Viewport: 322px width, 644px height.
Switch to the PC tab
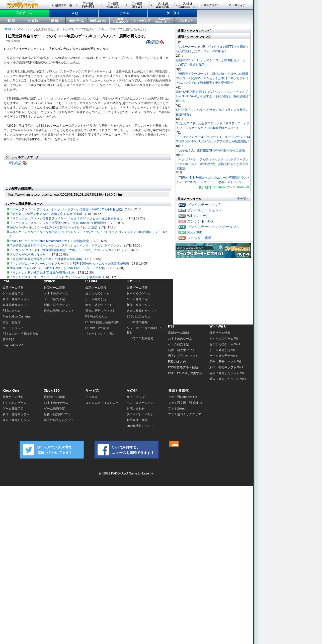coord(74,13)
